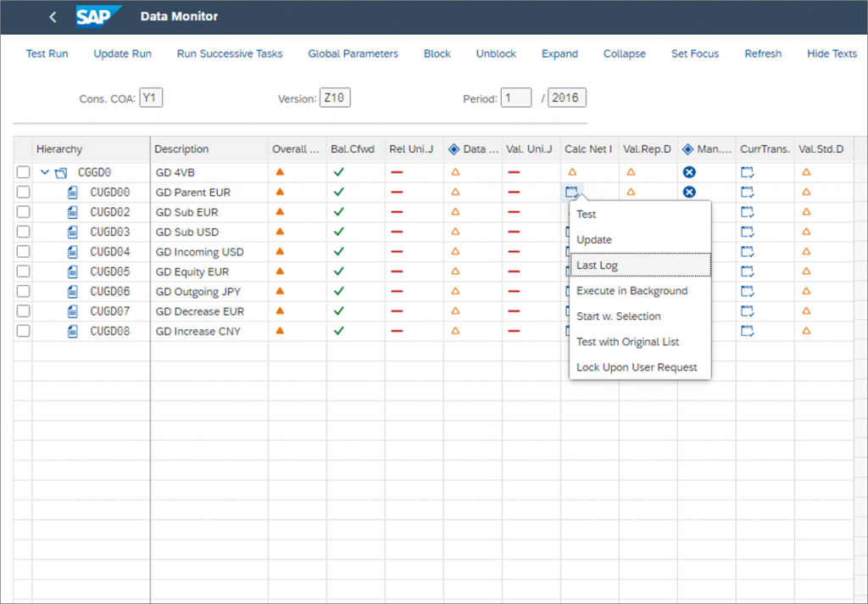Click Val.Rep.D triangle for CUGD00
Image resolution: width=868 pixels, height=604 pixels.
point(631,192)
